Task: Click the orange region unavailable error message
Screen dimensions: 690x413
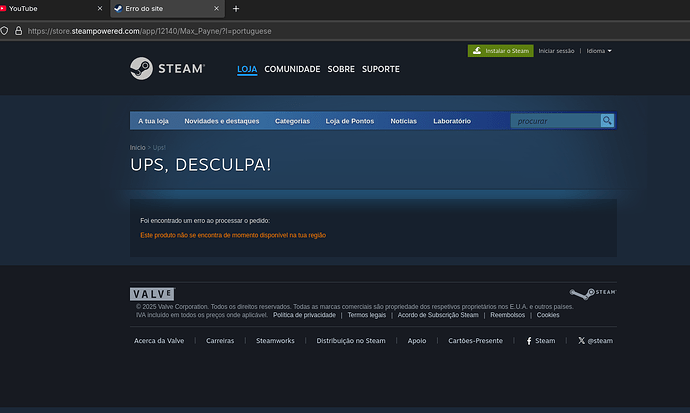Action: point(233,235)
